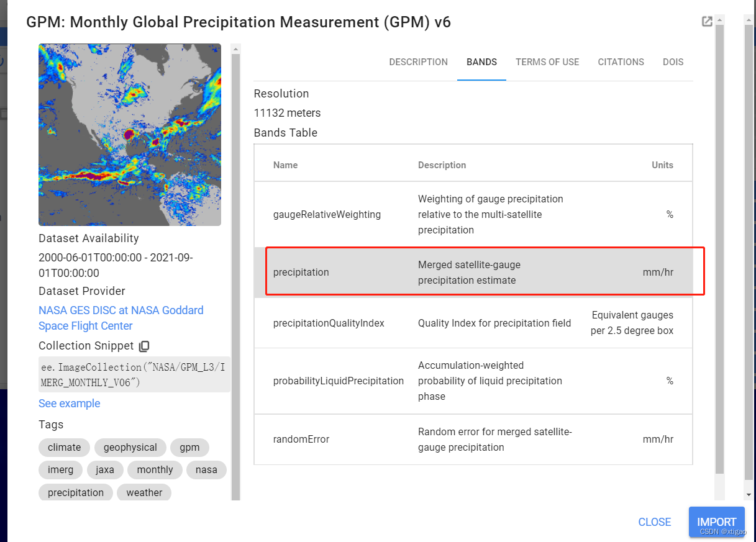Select the nasa tag
The height and width of the screenshot is (542, 756).
(x=206, y=469)
